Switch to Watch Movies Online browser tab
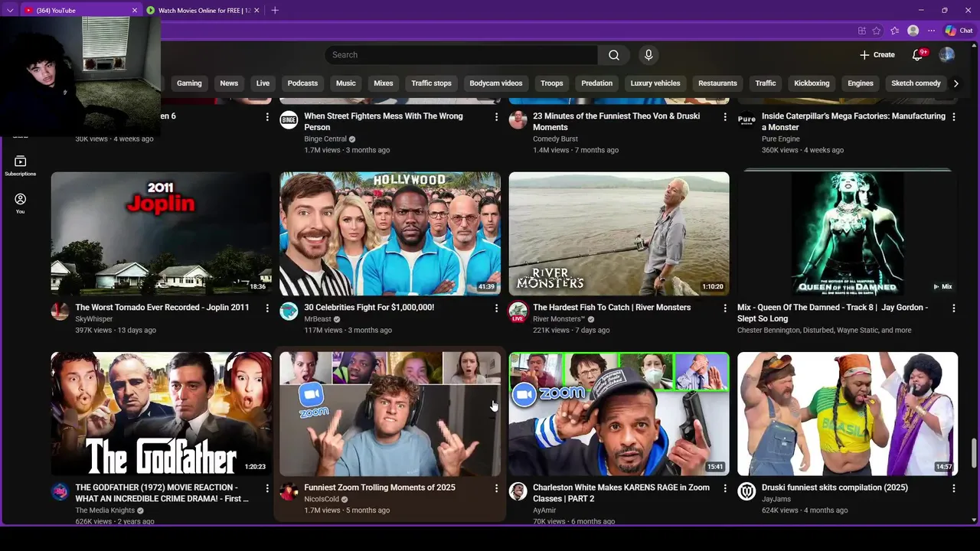This screenshot has width=980, height=551. pyautogui.click(x=204, y=11)
